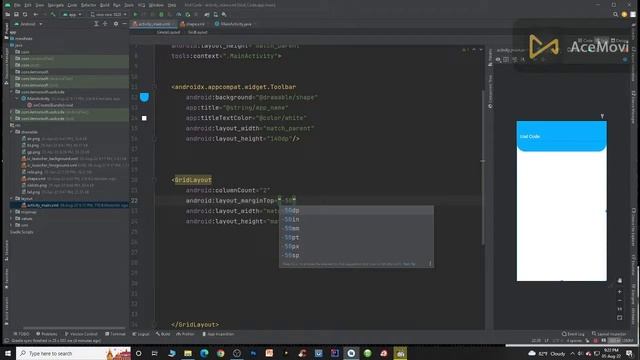Click the Search Everywhere magnifier icon
This screenshot has height=360, width=640.
click(616, 14)
